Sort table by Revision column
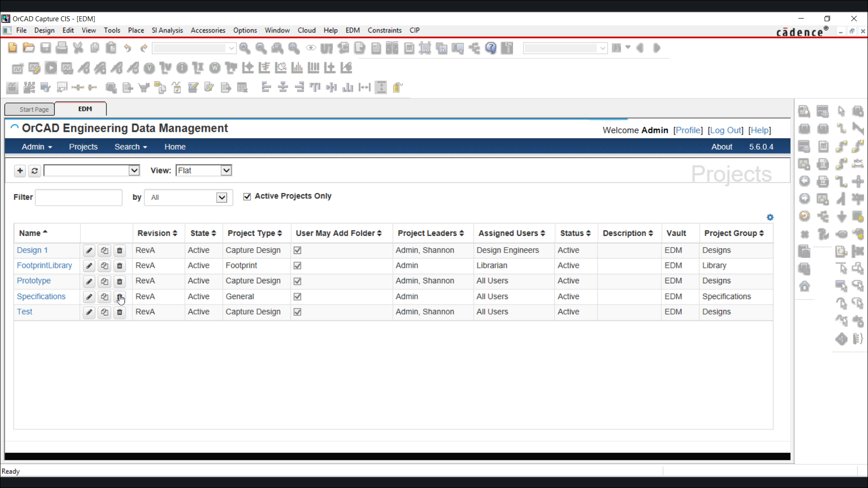868x488 pixels. 157,233
